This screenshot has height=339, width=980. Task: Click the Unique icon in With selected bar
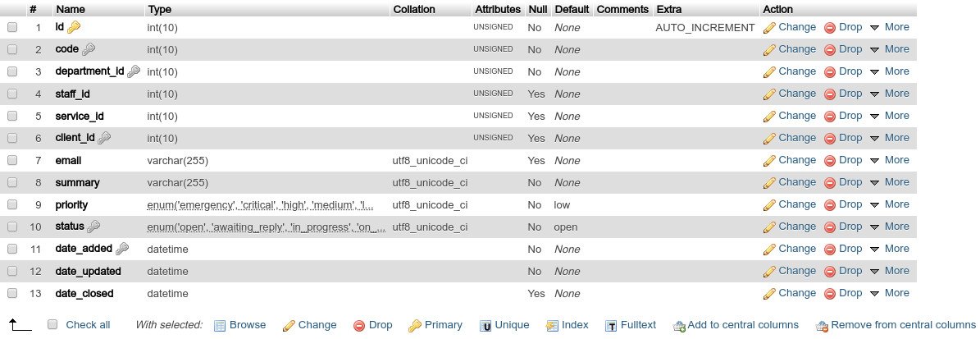click(485, 325)
